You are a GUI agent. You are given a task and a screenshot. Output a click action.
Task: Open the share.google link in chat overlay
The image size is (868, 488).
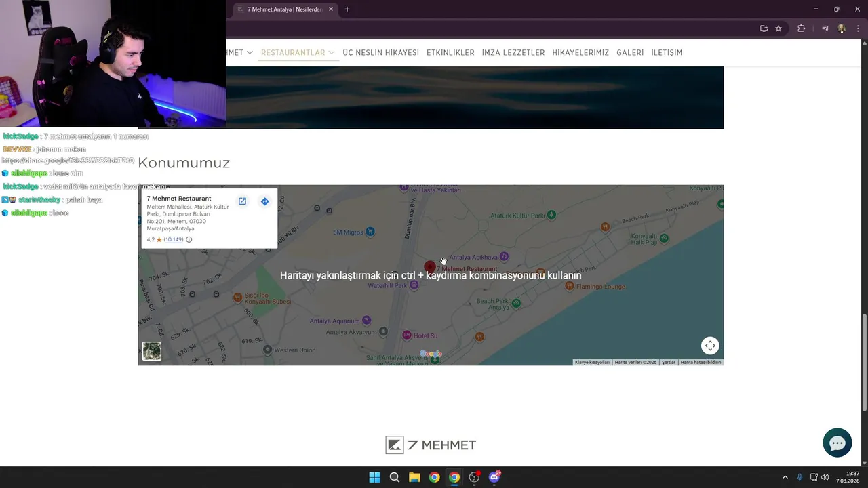click(x=68, y=161)
